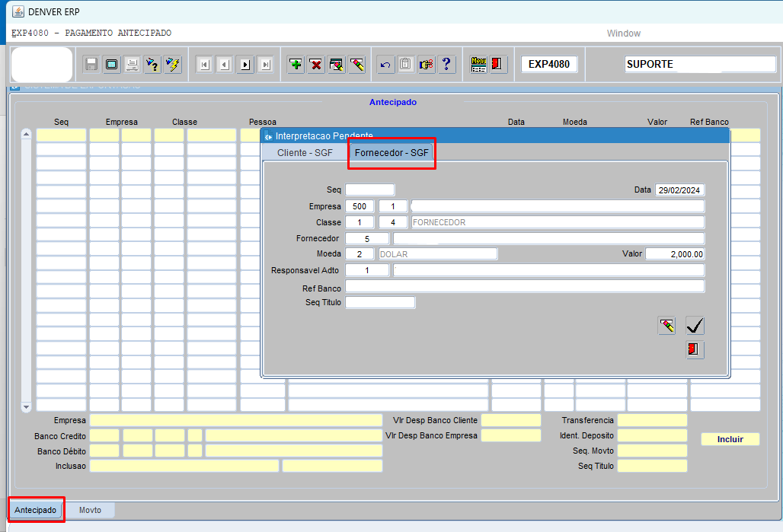Click the Seq. Movto field
This screenshot has width=783, height=532.
tap(652, 451)
